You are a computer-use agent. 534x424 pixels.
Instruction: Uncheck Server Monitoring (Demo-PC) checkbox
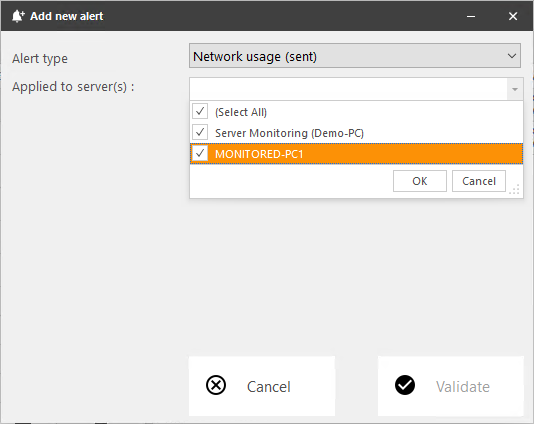(x=200, y=132)
